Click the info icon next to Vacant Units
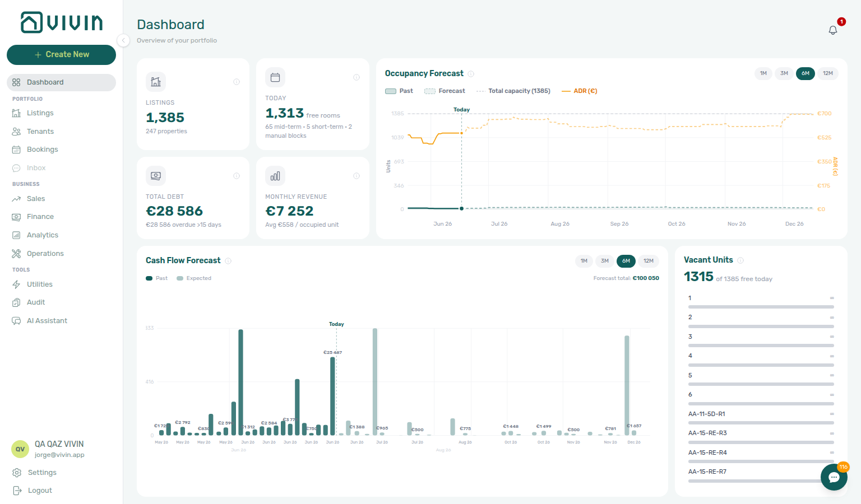The image size is (861, 504). tap(740, 260)
